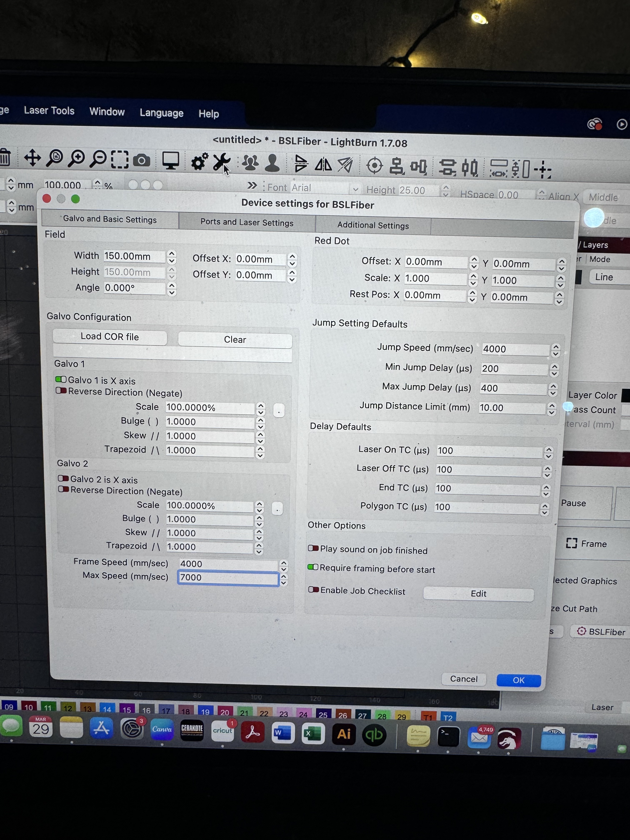The width and height of the screenshot is (630, 840).
Task: Click the Offset X stepper arrows
Action: 292,260
